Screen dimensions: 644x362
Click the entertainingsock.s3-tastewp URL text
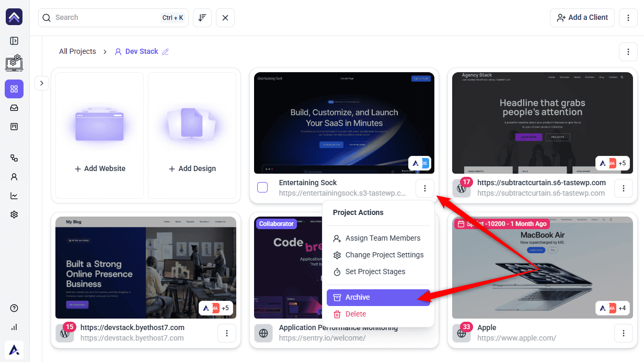click(342, 193)
